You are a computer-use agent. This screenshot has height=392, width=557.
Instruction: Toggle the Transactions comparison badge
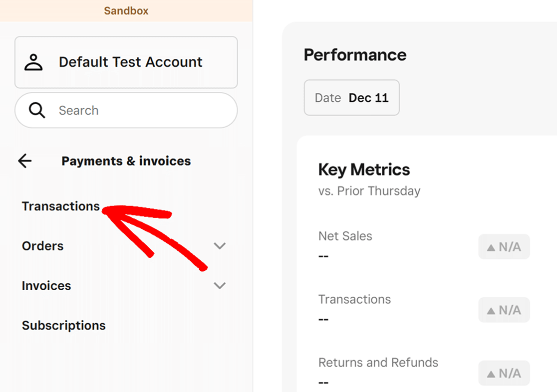pyautogui.click(x=504, y=310)
